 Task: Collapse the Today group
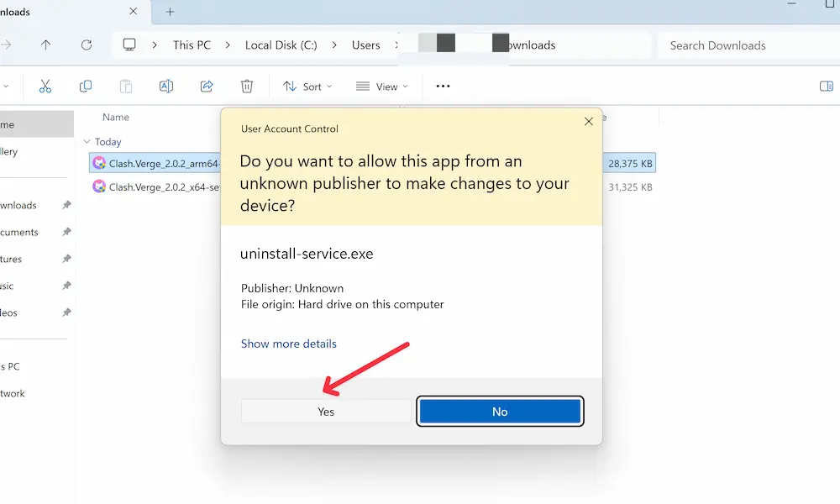[89, 142]
